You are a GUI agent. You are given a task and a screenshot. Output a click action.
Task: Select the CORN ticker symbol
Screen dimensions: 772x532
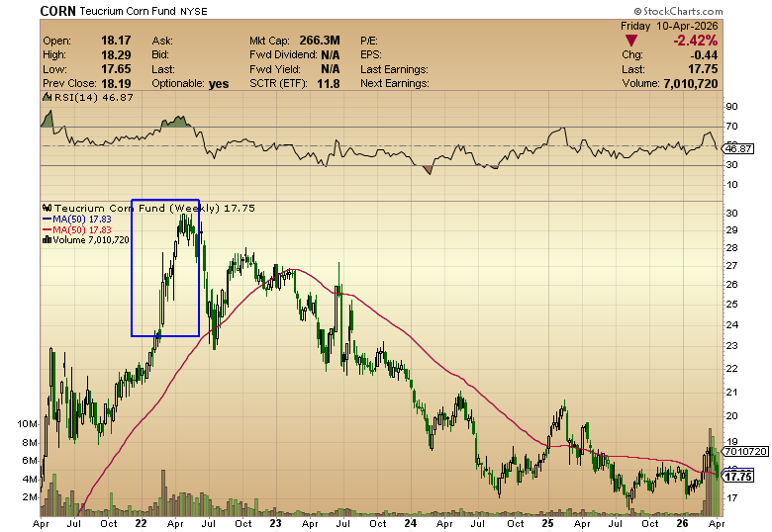[x=58, y=11]
